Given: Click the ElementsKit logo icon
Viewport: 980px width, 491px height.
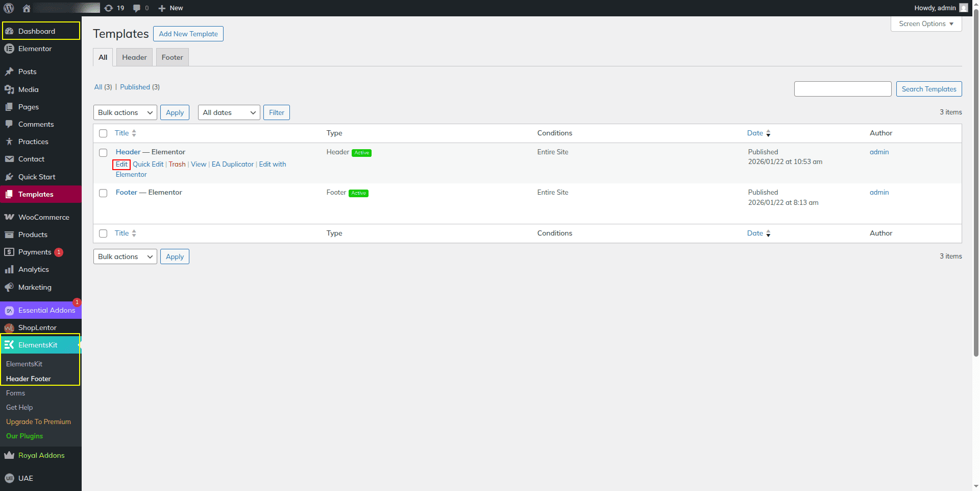Looking at the screenshot, I should coord(9,345).
